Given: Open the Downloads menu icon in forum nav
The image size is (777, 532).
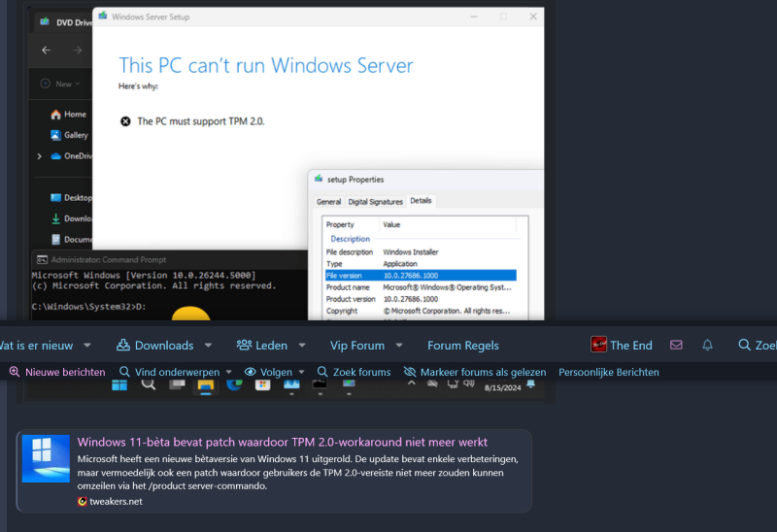Looking at the screenshot, I should coord(123,346).
